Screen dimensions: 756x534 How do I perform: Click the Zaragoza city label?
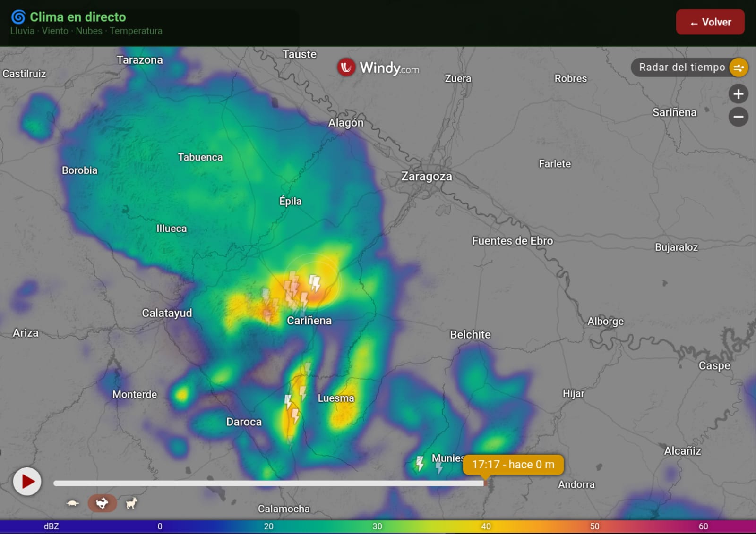click(427, 177)
